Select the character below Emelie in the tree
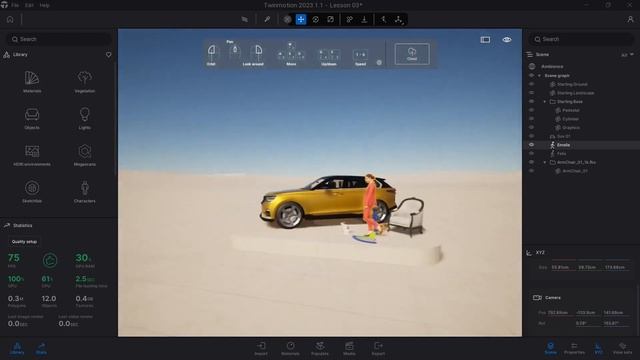The width and height of the screenshot is (640, 360). [562, 153]
